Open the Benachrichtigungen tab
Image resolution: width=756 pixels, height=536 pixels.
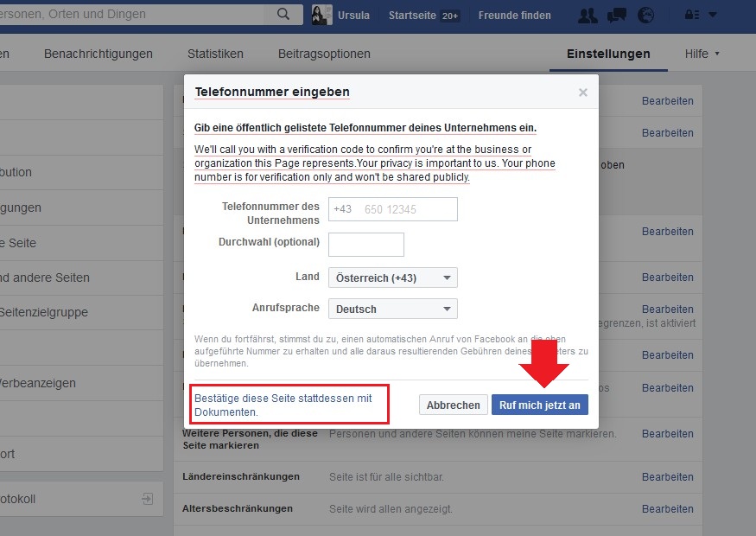98,54
